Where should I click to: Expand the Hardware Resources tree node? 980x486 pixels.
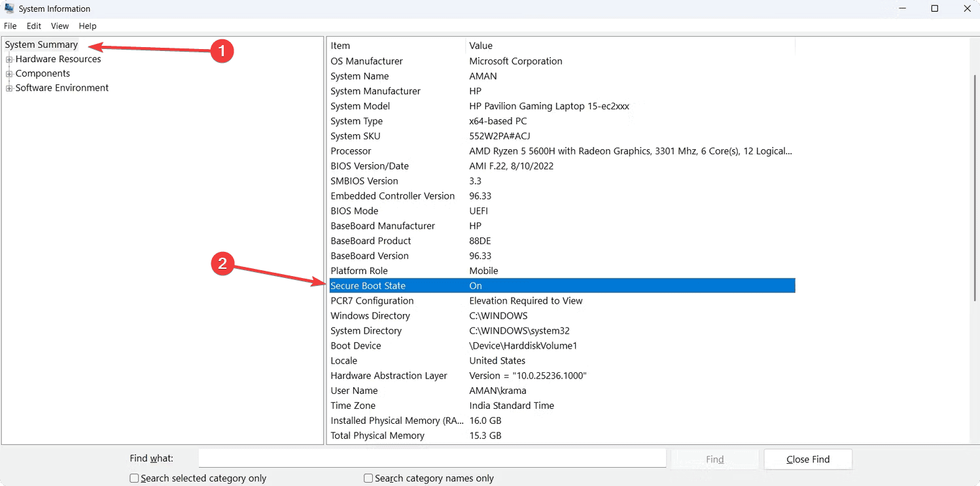[9, 60]
